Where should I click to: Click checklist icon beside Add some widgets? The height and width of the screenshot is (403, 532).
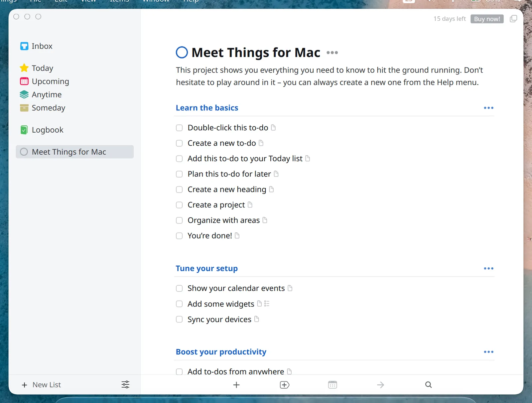pos(267,304)
